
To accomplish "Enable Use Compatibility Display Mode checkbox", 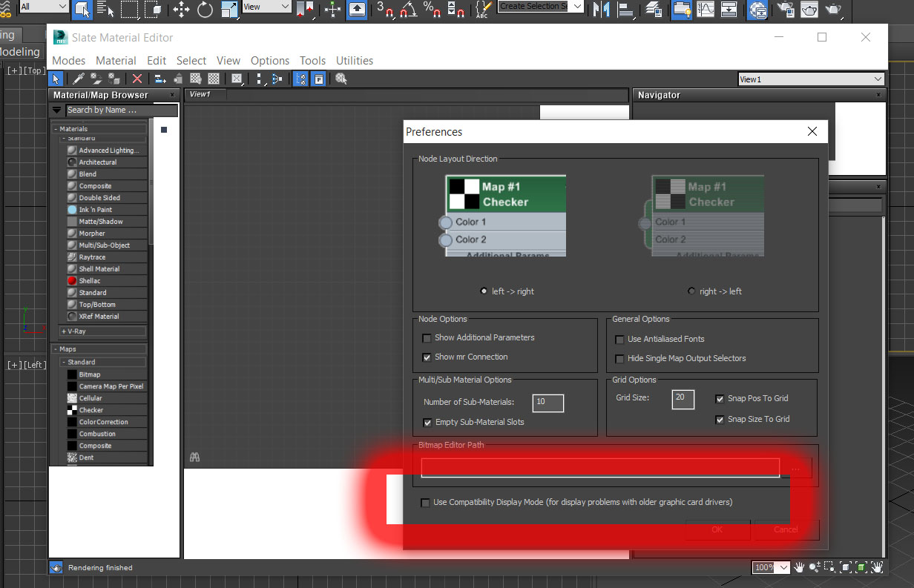I will (x=425, y=503).
